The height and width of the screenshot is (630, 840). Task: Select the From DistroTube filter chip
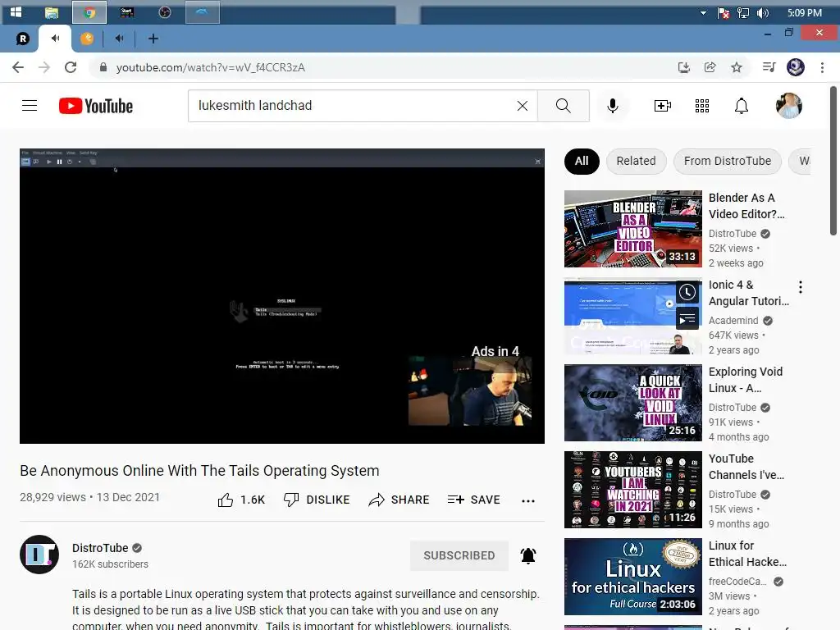coord(728,162)
